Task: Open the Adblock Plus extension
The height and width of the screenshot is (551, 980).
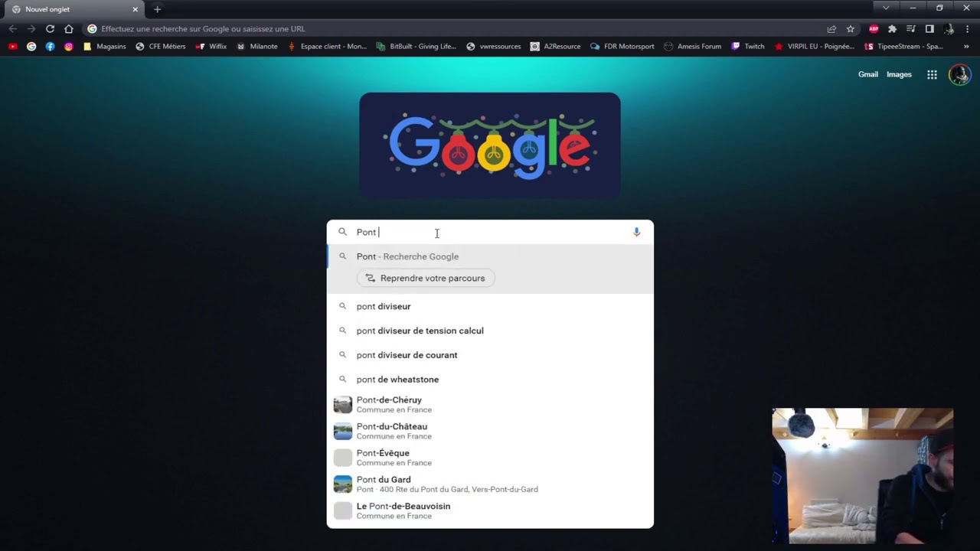Action: click(874, 29)
